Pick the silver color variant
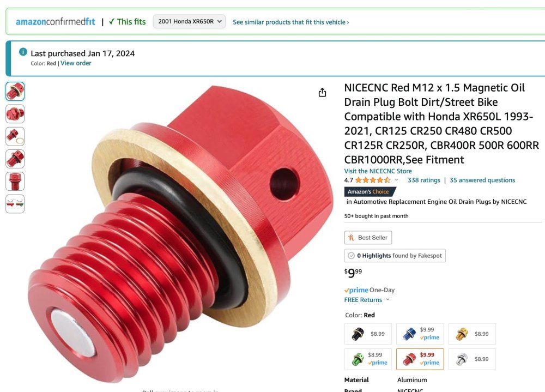 (x=472, y=359)
